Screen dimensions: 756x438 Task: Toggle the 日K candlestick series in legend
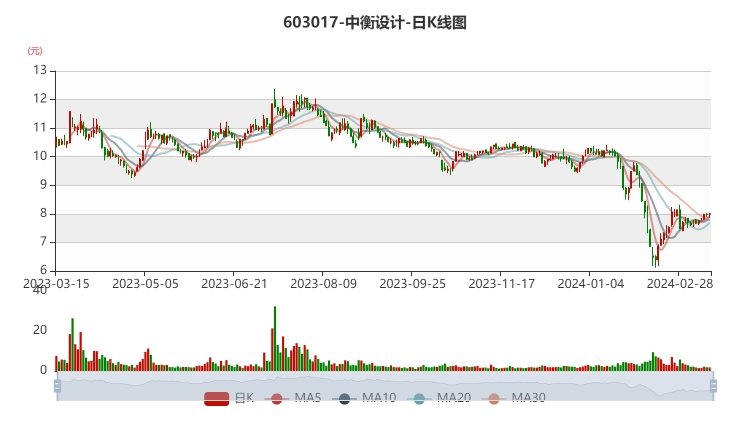pyautogui.click(x=229, y=398)
